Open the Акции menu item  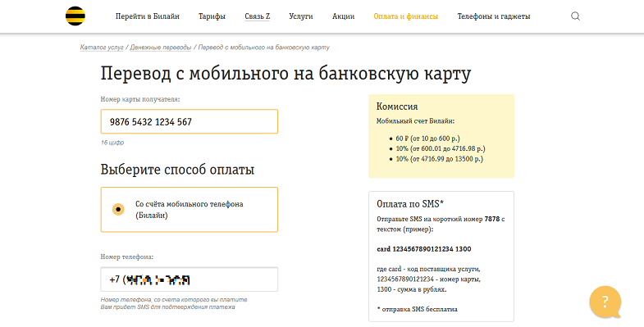(344, 16)
